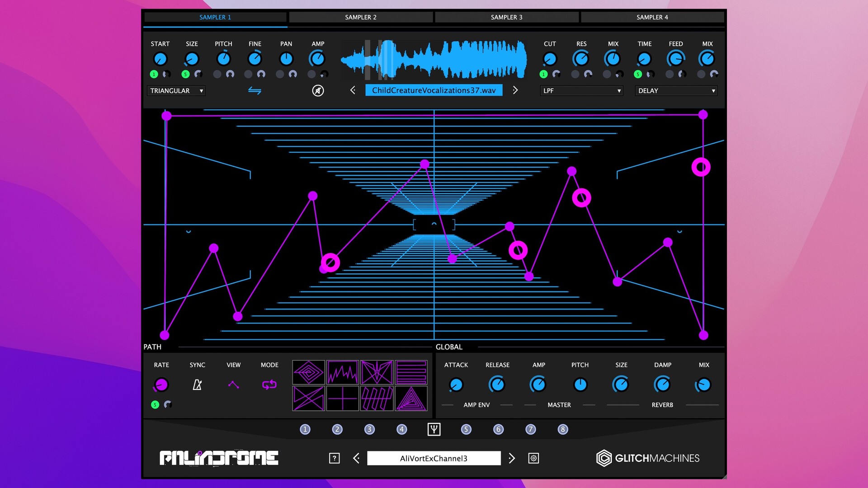868x488 pixels.
Task: Enable tempo sync with the metronome icon
Action: pos(198,385)
